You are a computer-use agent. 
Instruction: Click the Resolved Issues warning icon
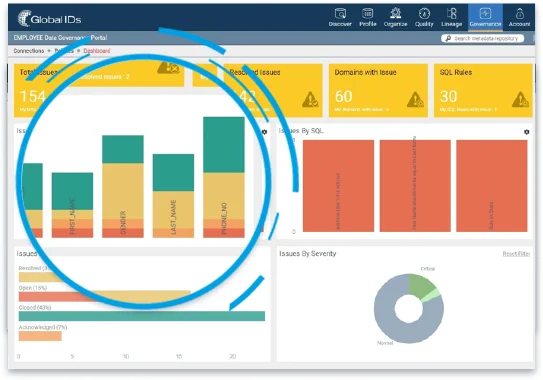coord(310,99)
